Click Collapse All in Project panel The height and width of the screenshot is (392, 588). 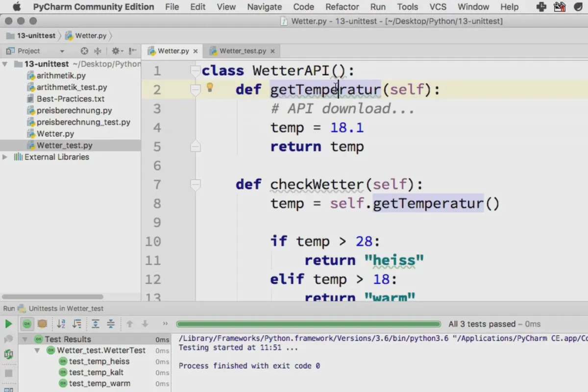98,51
